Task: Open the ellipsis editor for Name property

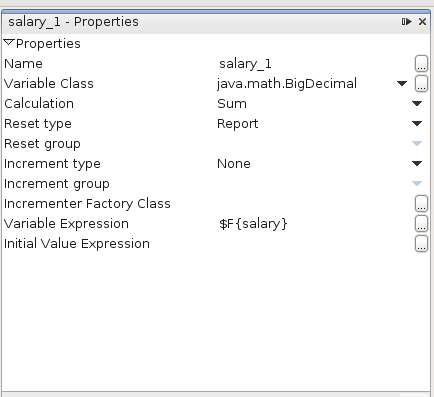Action: click(421, 64)
